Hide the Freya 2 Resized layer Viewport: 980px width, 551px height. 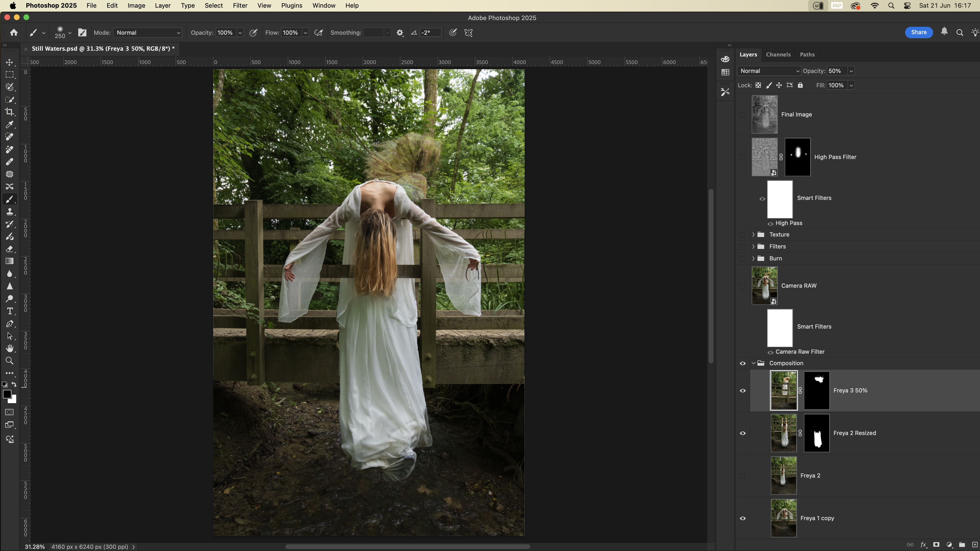[x=743, y=433]
